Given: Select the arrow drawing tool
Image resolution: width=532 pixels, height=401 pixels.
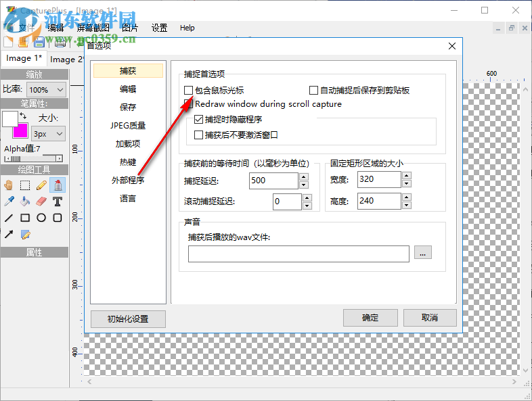Looking at the screenshot, I should 9,234.
